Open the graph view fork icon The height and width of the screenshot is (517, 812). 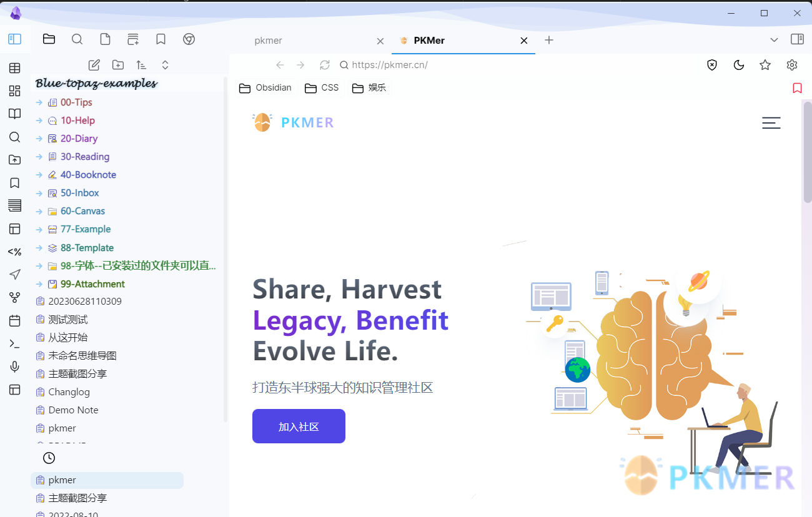pyautogui.click(x=14, y=298)
